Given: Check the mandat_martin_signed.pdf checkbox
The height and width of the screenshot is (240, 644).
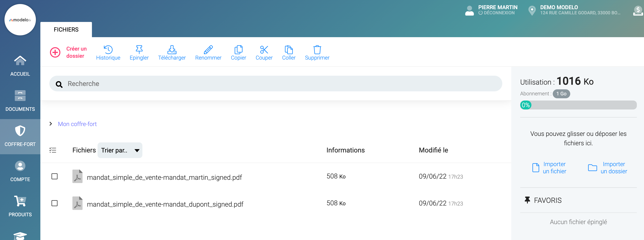Looking at the screenshot, I should [x=54, y=176].
